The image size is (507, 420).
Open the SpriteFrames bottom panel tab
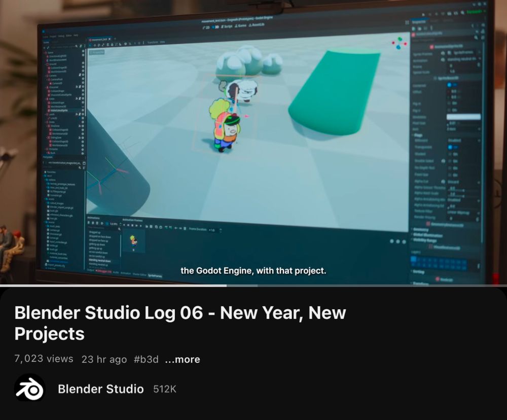[155, 275]
